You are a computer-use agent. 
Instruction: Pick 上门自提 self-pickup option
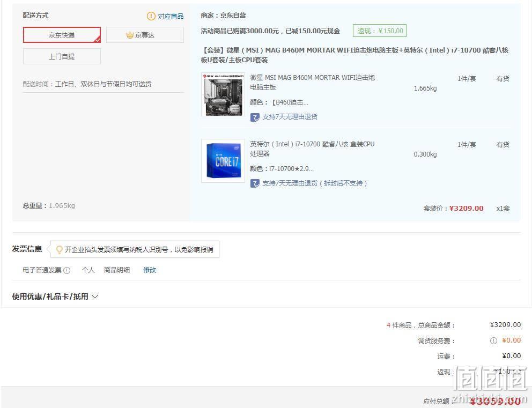tap(62, 56)
